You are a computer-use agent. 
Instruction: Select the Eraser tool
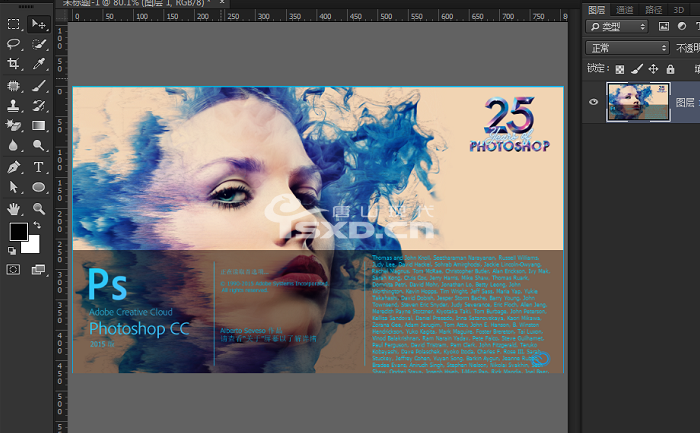pyautogui.click(x=13, y=125)
